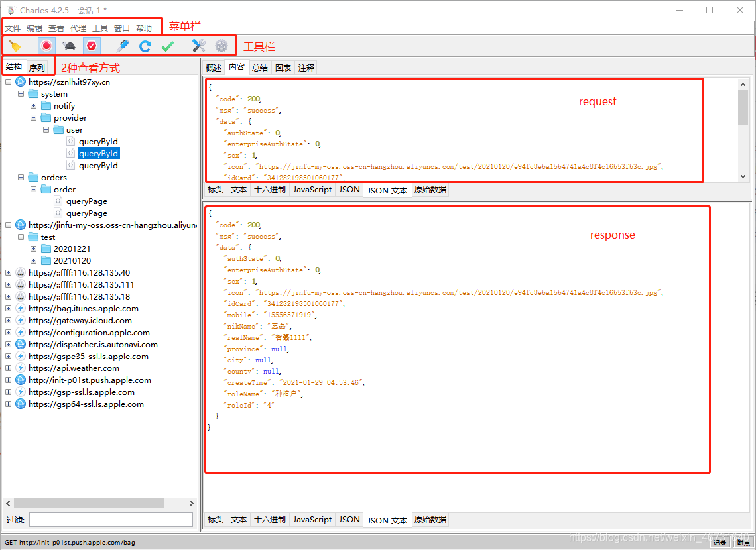Select the first queryById request
The width and height of the screenshot is (756, 550).
point(98,142)
